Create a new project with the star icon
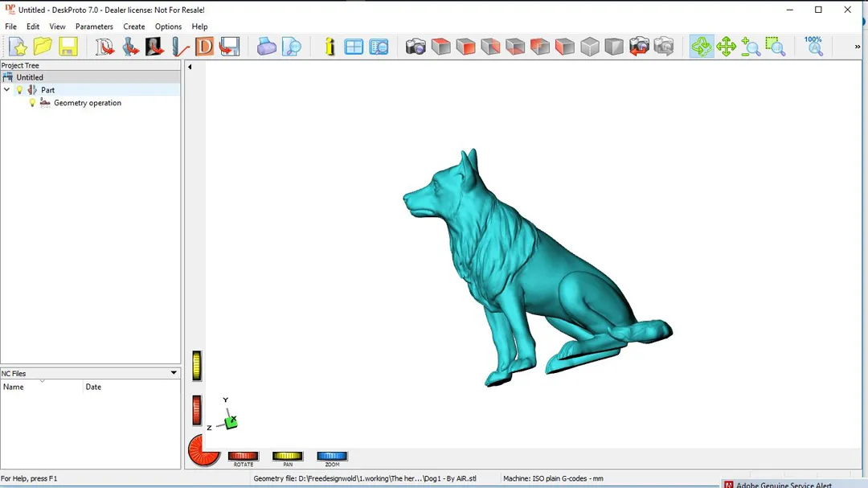868x488 pixels. (x=18, y=47)
